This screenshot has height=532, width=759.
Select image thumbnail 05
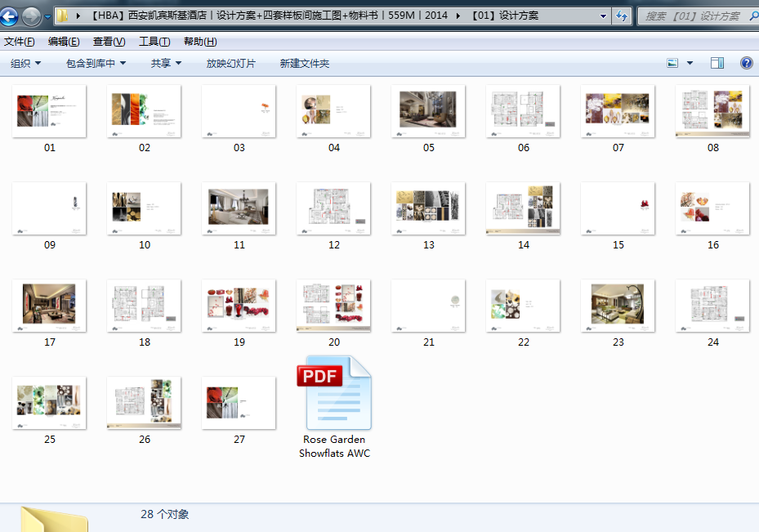(x=428, y=111)
